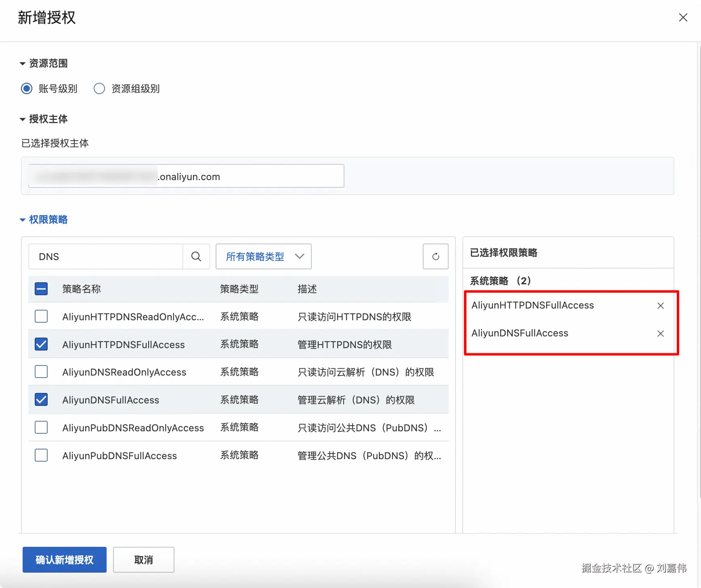The height and width of the screenshot is (588, 701).
Task: Check AliyunPubDNSReadOnlyAccess policy
Action: 41,427
